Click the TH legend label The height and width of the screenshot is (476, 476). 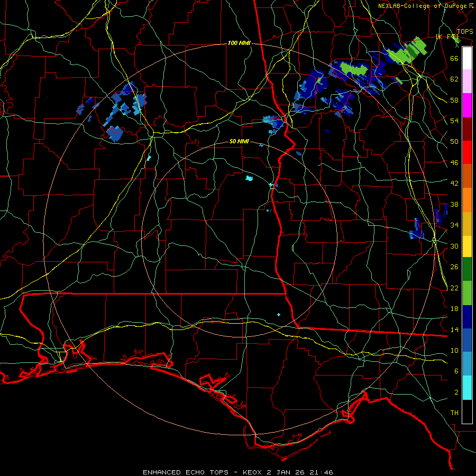tap(454, 413)
